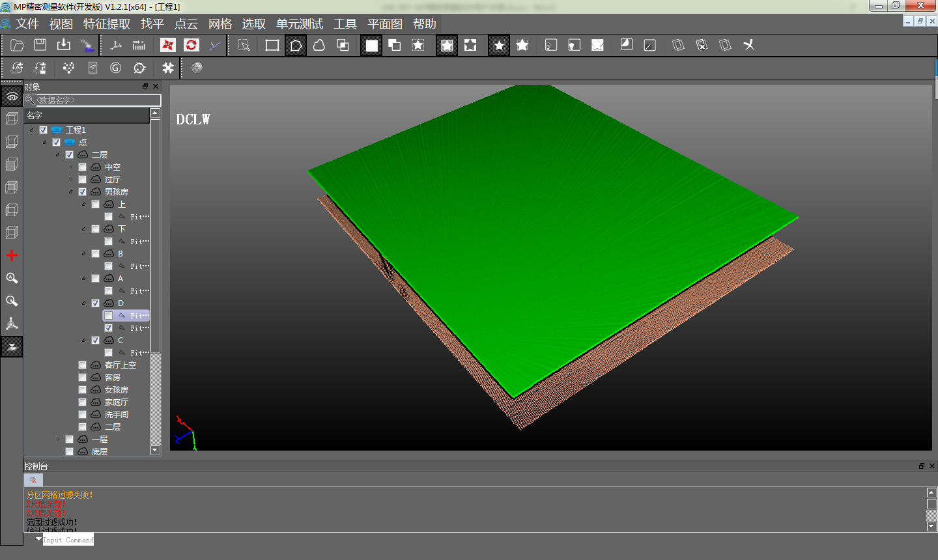Collapse the 工程1 root node
The image size is (938, 560).
pos(31,130)
